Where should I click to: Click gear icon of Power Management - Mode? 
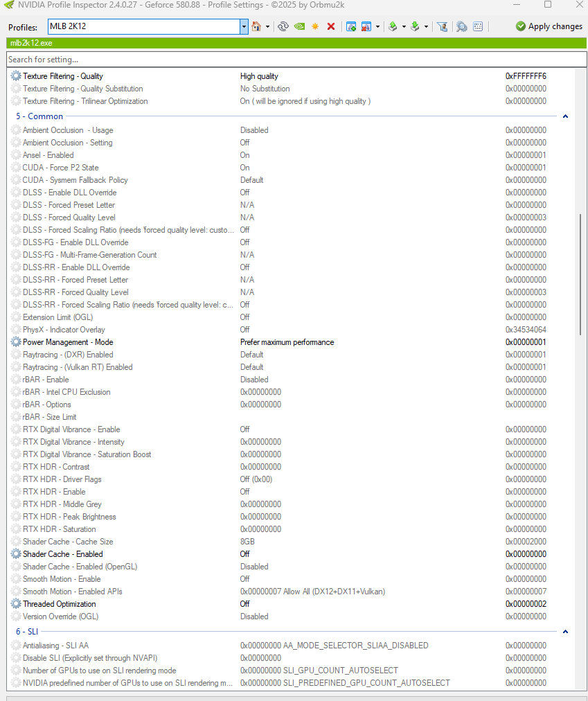(x=16, y=342)
